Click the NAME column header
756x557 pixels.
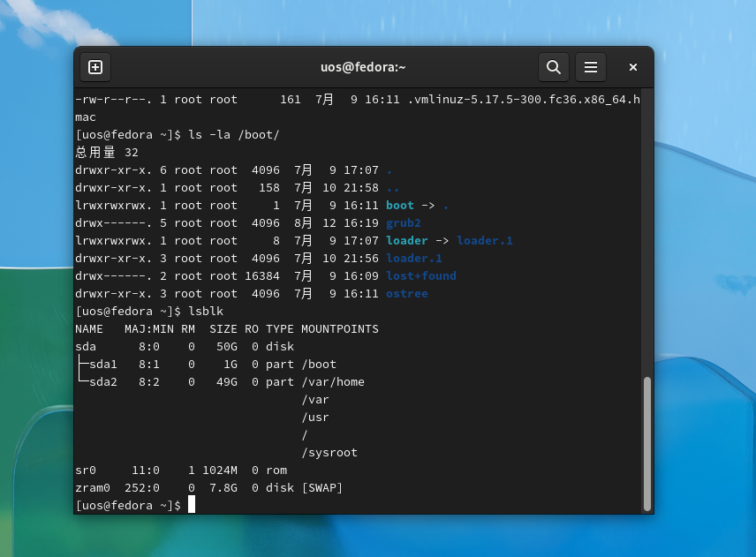pyautogui.click(x=89, y=329)
